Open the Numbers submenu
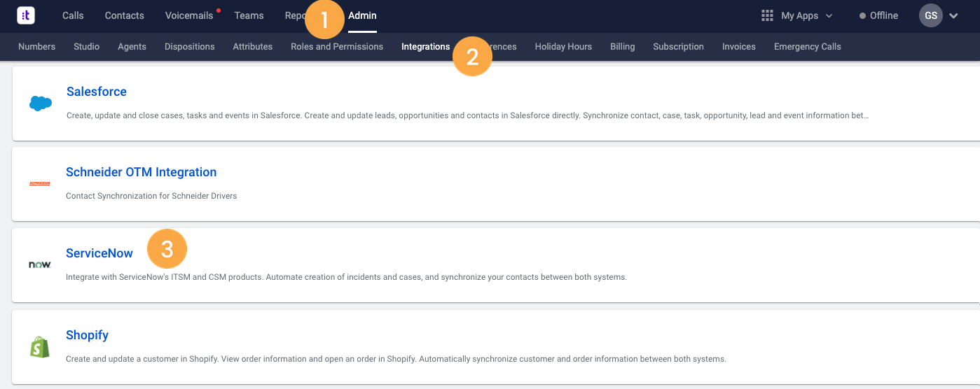Screen dimensions: 980x389 pos(37,47)
